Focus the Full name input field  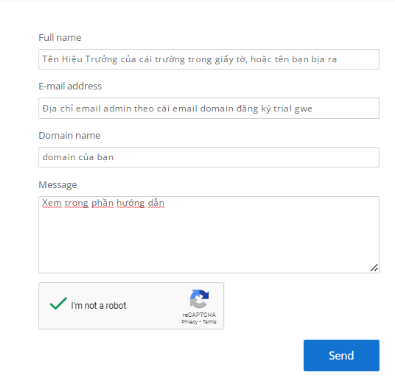click(209, 59)
